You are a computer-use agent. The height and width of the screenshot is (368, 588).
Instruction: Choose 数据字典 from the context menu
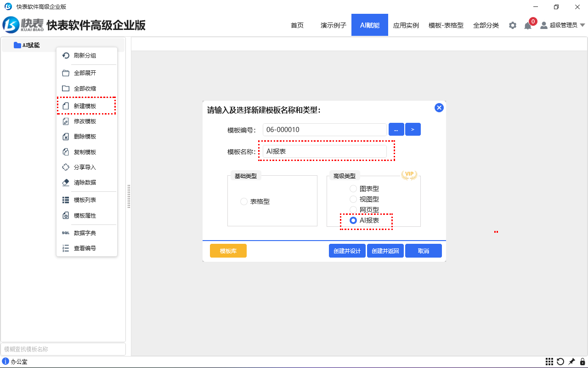pyautogui.click(x=86, y=233)
